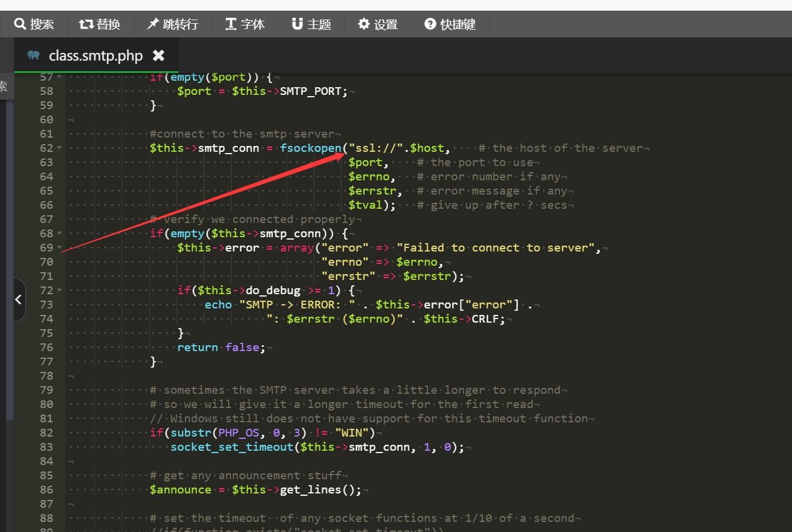Click the "errstr" array key on line 71
Image resolution: width=792 pixels, height=532 pixels.
pyautogui.click(x=348, y=276)
